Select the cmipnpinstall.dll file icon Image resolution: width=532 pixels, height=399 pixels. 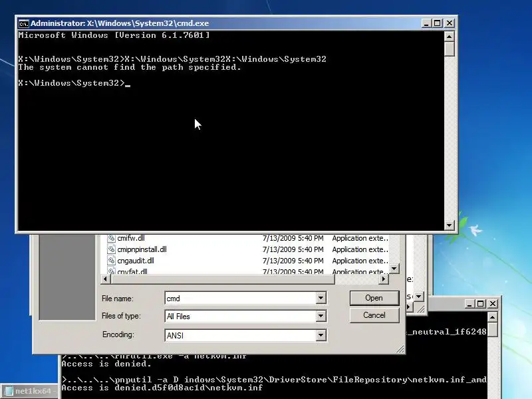tap(111, 249)
